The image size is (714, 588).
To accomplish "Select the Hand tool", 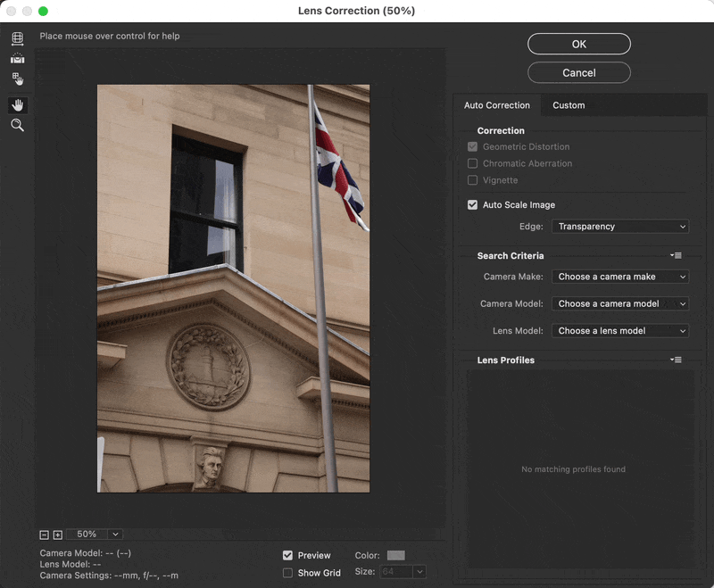I will (18, 105).
